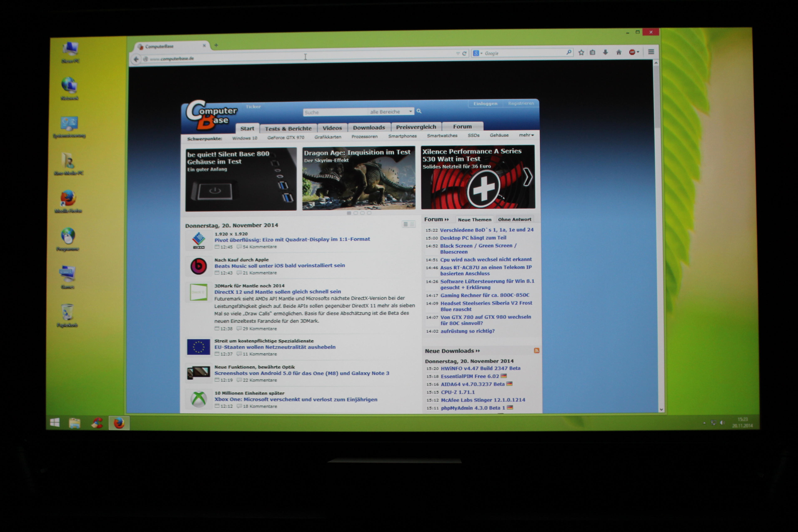The width and height of the screenshot is (798, 532).
Task: Reload the page with the refresh icon
Action: click(465, 54)
